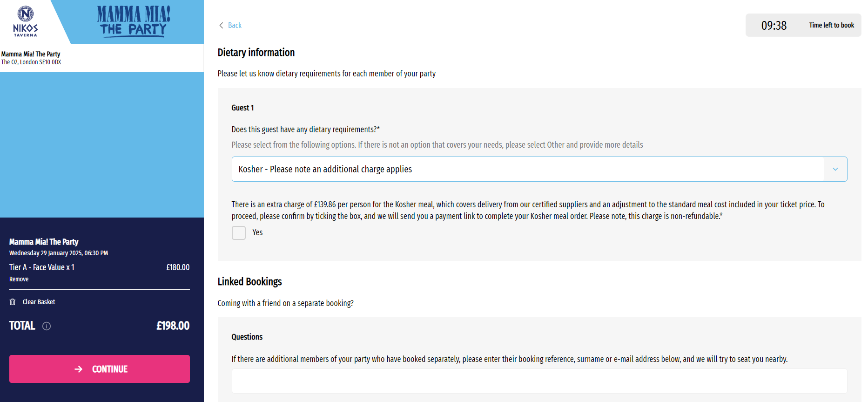Focus the linked booking reference text field

coord(539,381)
